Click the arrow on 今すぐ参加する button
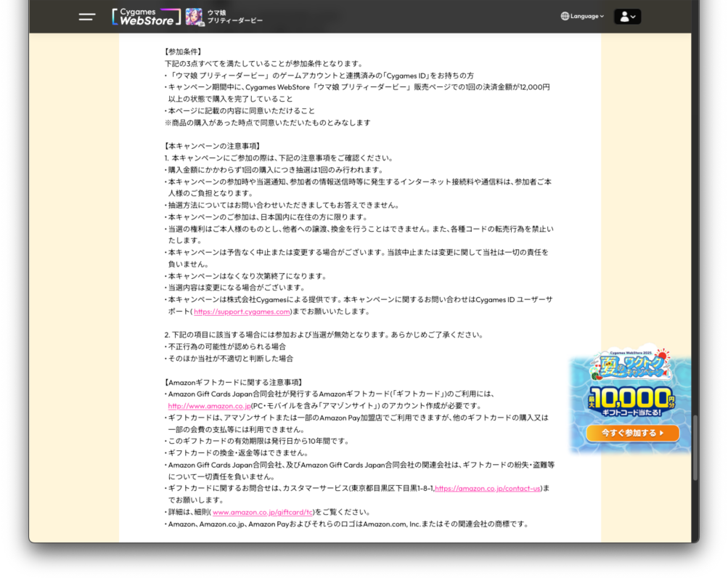Image resolution: width=728 pixels, height=581 pixels. click(661, 433)
